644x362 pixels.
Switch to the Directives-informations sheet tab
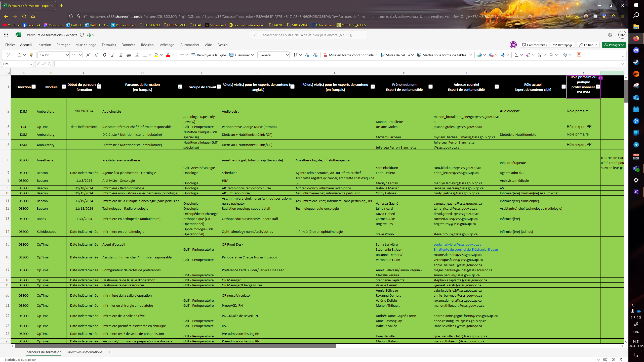point(85,352)
